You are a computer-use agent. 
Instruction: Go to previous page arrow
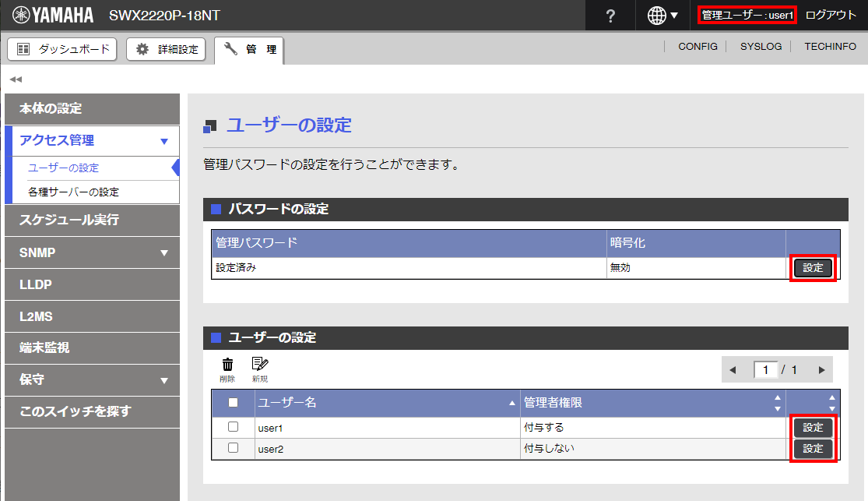tap(732, 370)
